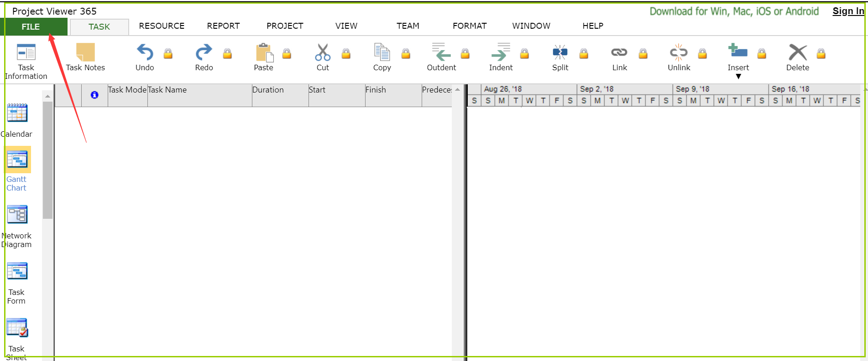Open the TEAM tab
This screenshot has width=868, height=361.
point(408,26)
